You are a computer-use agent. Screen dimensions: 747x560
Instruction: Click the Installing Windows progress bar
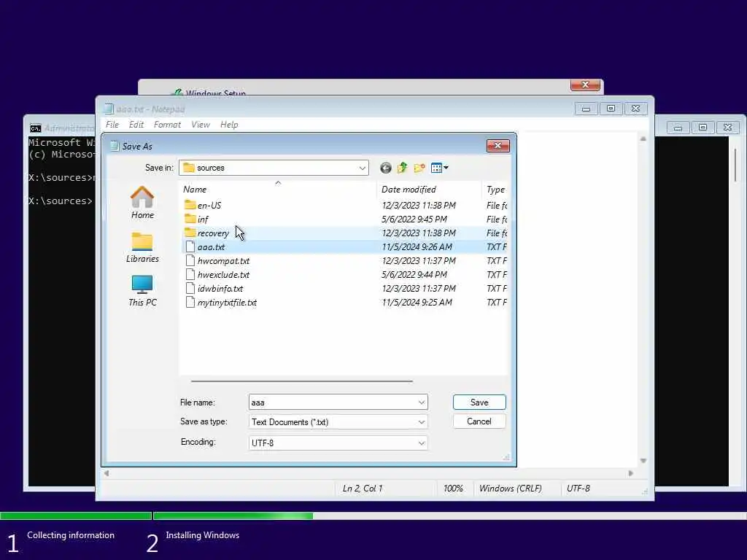pos(449,516)
